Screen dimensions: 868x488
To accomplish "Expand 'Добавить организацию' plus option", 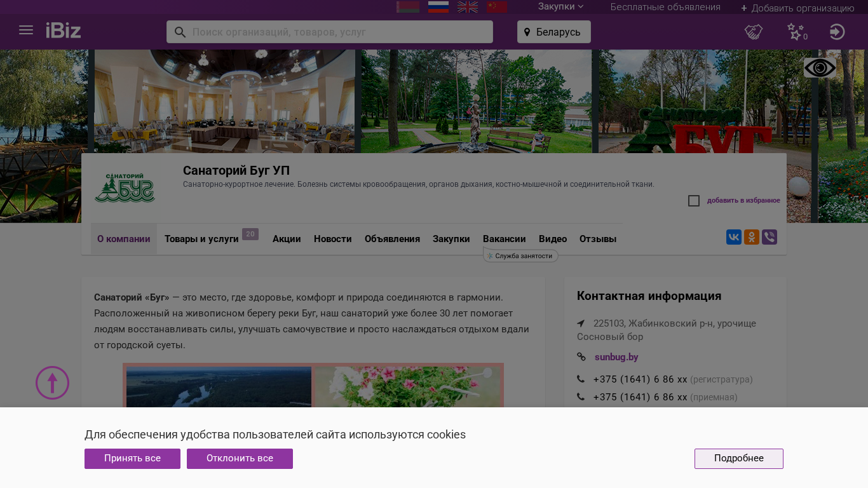I will (x=797, y=8).
